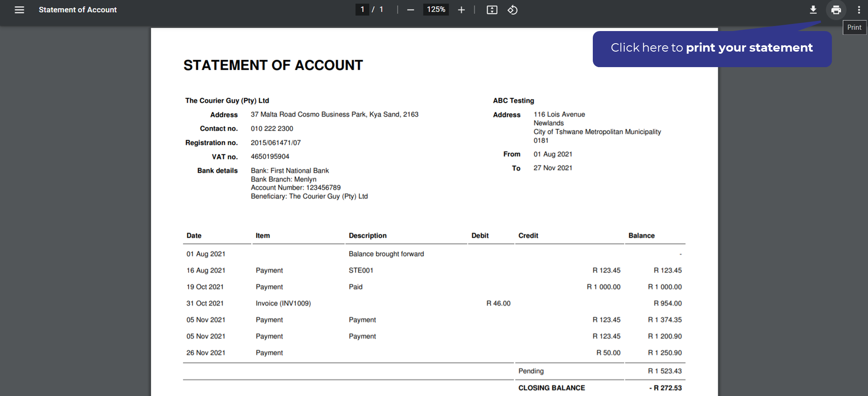Click the Credit column header

[x=528, y=236]
